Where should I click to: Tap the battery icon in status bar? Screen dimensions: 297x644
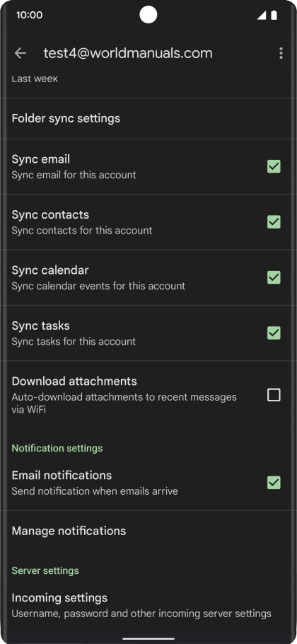[x=274, y=15]
